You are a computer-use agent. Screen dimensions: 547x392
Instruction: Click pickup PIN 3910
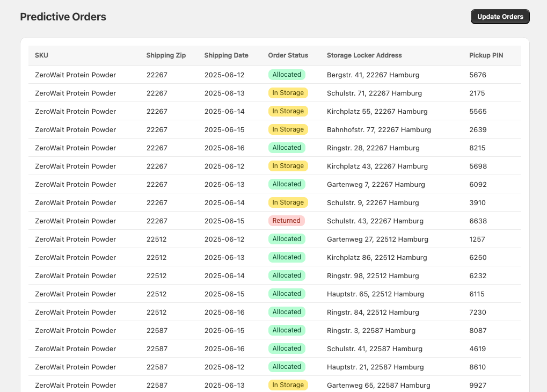coord(477,203)
